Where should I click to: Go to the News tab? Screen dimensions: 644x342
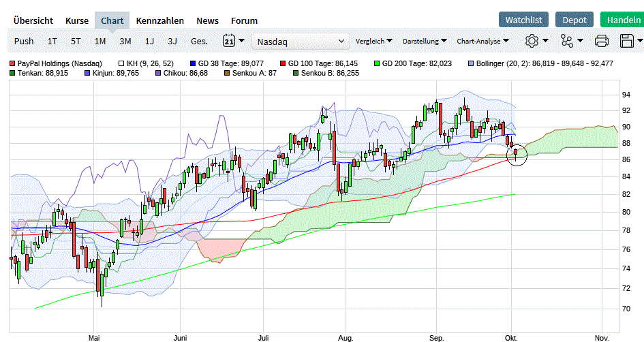point(207,20)
